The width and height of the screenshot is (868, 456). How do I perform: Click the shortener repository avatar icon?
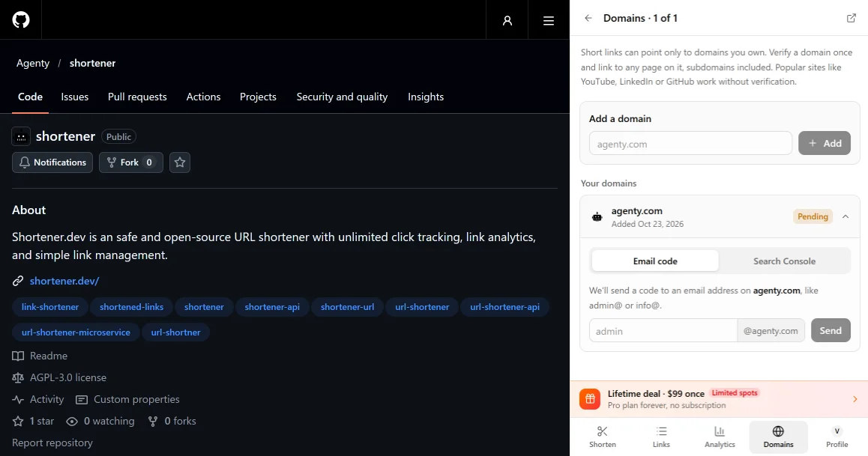click(21, 136)
